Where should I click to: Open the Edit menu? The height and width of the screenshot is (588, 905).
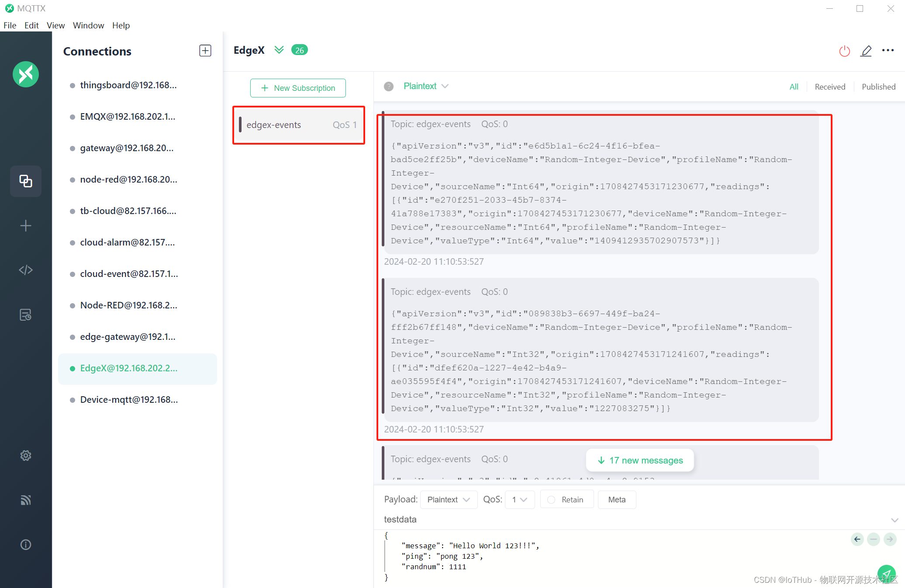(x=31, y=25)
